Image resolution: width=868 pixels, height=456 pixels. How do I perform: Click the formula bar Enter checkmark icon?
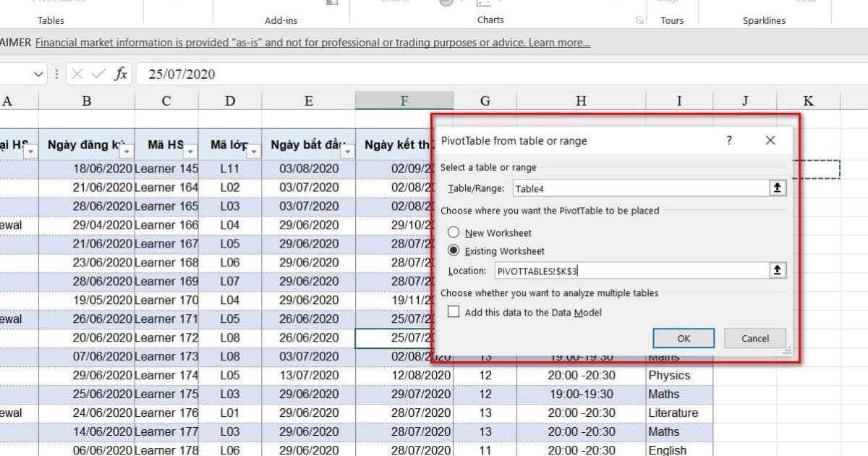[x=99, y=74]
